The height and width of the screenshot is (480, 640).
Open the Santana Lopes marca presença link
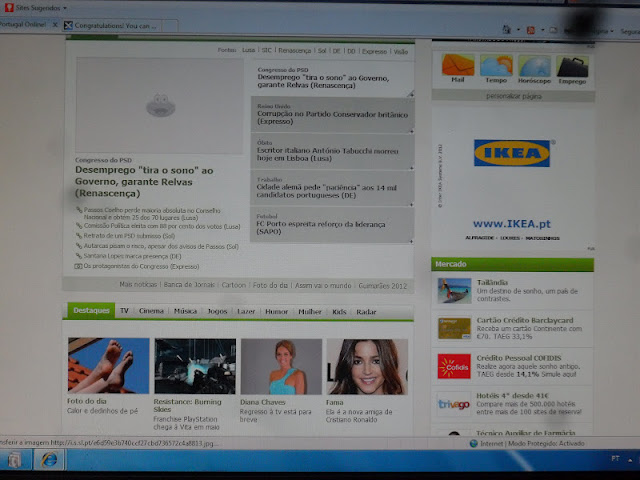click(x=132, y=256)
